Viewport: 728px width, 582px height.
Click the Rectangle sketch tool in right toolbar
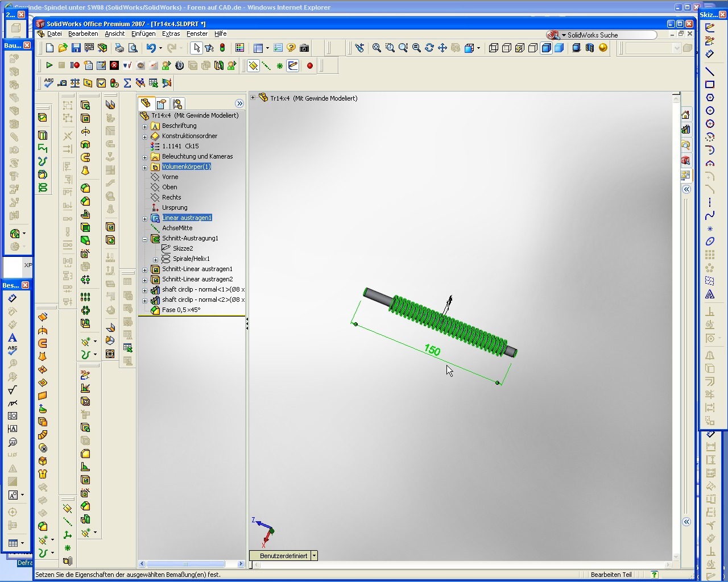pos(710,85)
